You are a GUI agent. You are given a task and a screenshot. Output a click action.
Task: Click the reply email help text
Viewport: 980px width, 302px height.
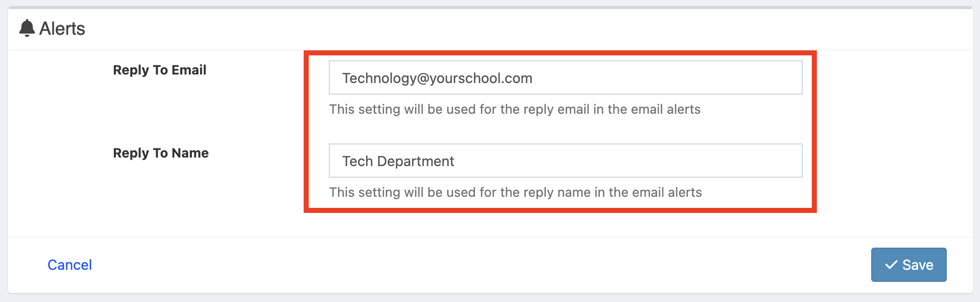pos(515,109)
